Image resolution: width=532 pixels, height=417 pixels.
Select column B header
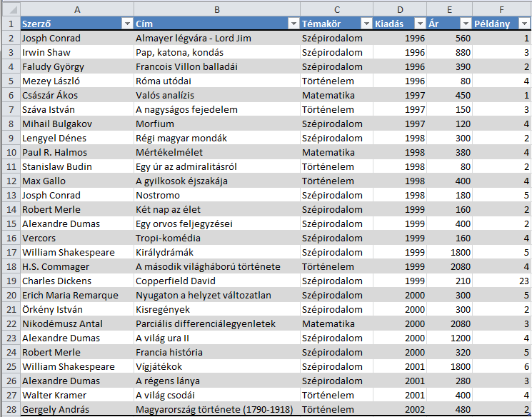(217, 10)
